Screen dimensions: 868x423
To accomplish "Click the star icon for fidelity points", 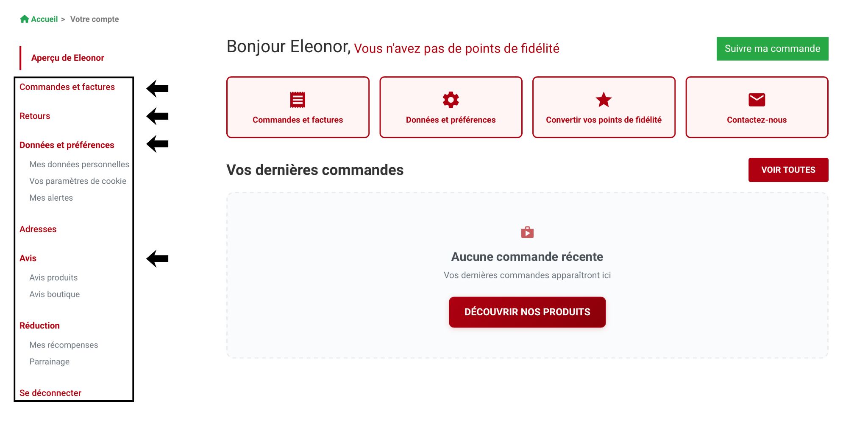I will pyautogui.click(x=604, y=100).
